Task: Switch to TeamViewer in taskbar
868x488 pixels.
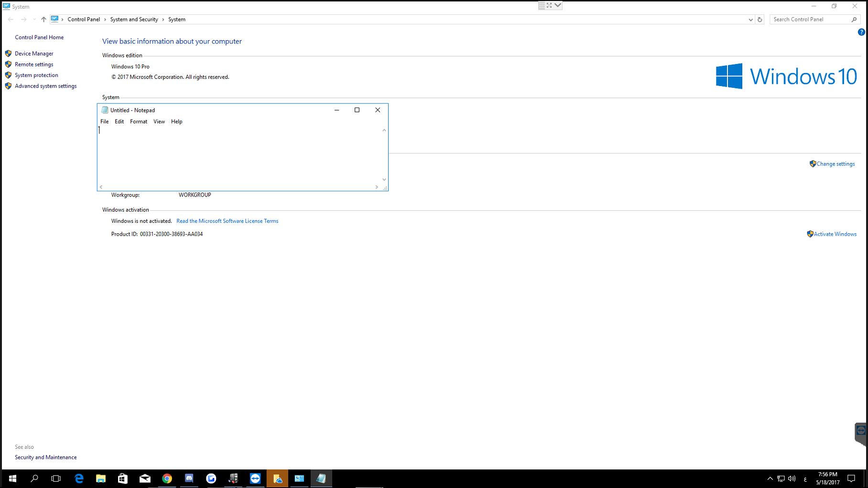Action: click(255, 478)
